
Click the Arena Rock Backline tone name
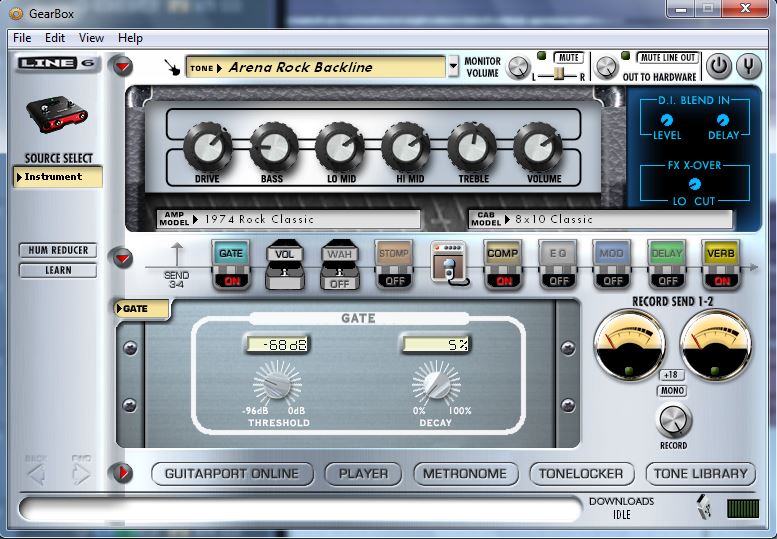(300, 67)
